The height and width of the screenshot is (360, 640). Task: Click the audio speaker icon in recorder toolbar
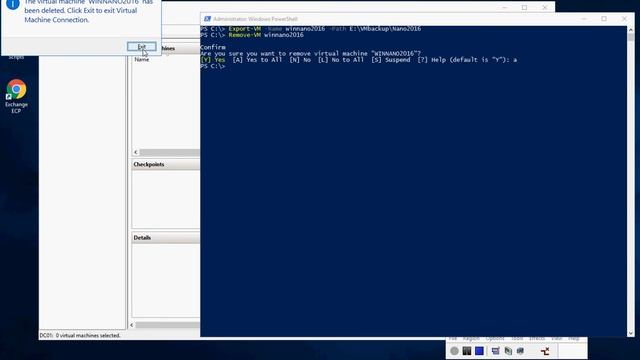520,351
